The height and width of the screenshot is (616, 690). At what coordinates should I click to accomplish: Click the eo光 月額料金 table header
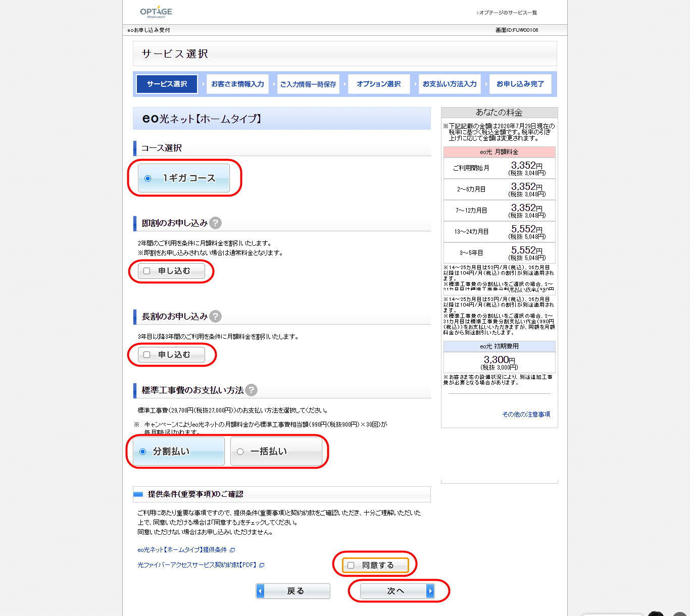click(x=499, y=152)
